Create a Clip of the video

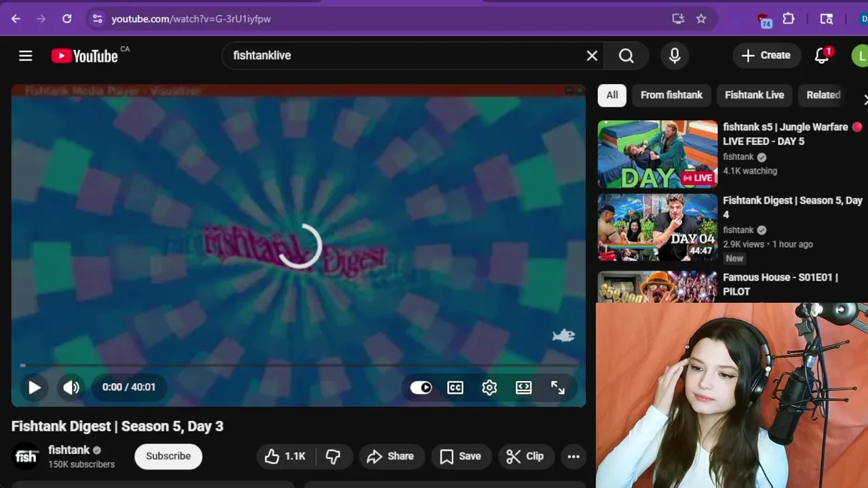coord(526,456)
